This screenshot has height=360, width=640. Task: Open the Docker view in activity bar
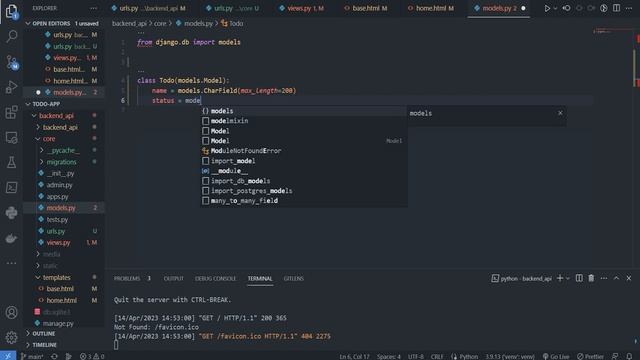(x=11, y=238)
